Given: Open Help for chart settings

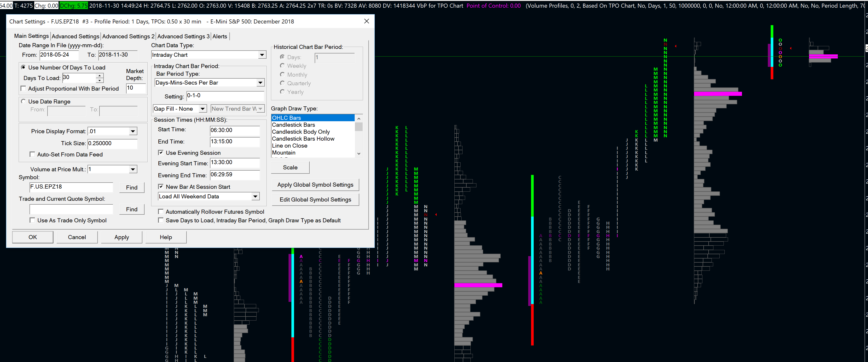Looking at the screenshot, I should pyautogui.click(x=166, y=237).
